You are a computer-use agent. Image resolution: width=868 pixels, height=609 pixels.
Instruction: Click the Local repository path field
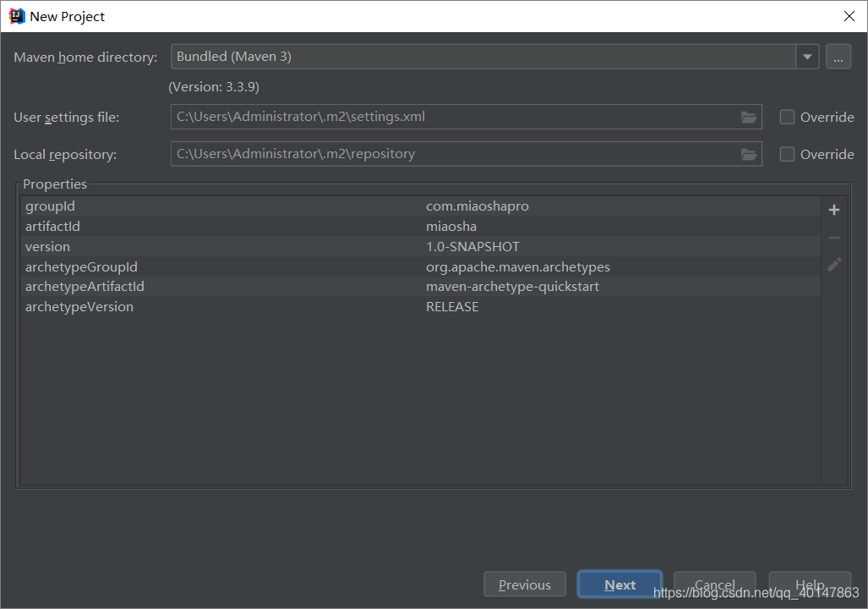[x=466, y=154]
